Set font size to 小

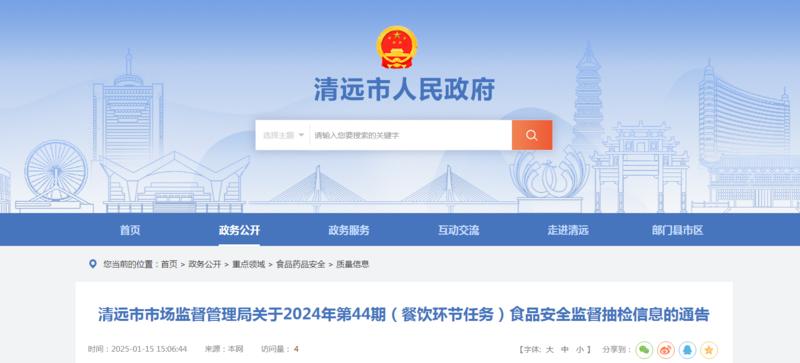pos(579,350)
